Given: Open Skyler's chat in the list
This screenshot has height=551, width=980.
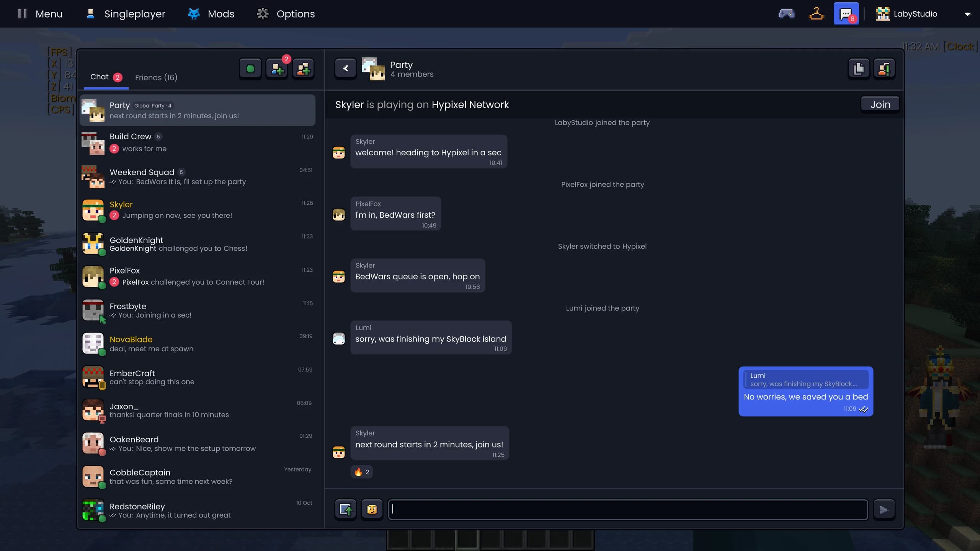Looking at the screenshot, I should pyautogui.click(x=198, y=210).
